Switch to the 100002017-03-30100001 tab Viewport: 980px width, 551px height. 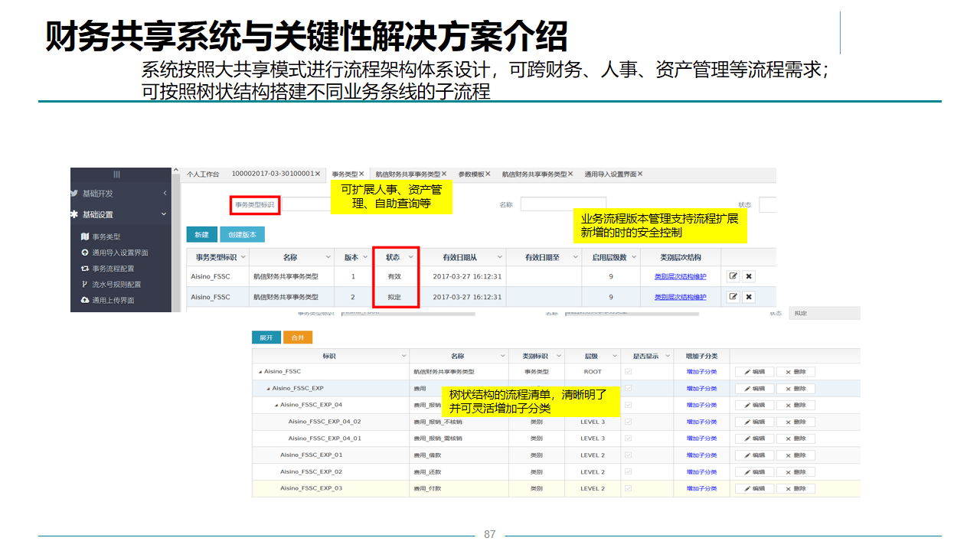272,174
